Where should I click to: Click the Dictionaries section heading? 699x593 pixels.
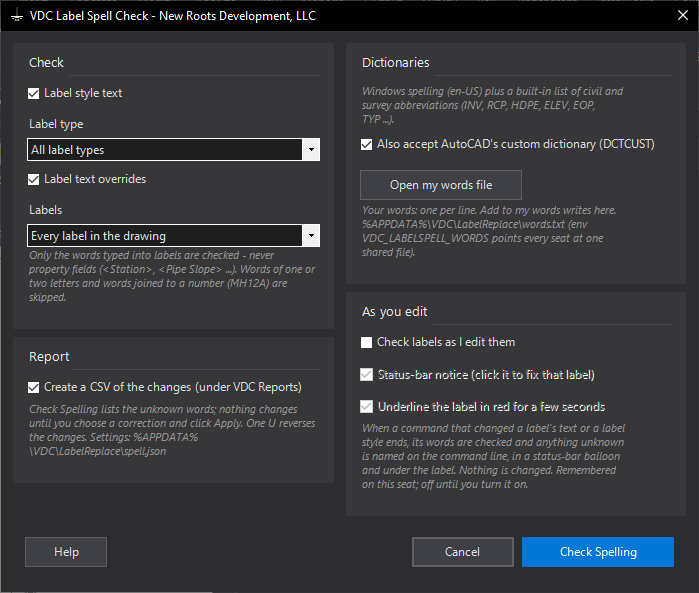[396, 62]
